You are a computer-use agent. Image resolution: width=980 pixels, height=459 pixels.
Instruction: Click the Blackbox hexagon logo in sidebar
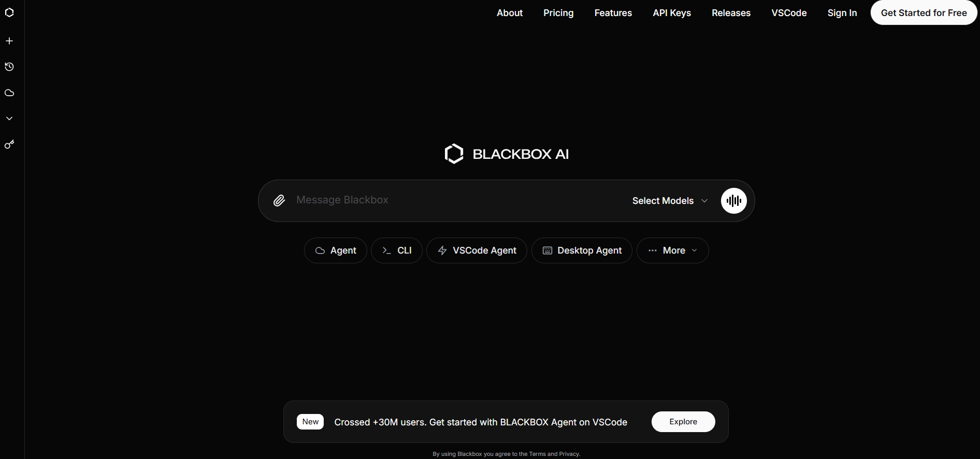point(9,12)
